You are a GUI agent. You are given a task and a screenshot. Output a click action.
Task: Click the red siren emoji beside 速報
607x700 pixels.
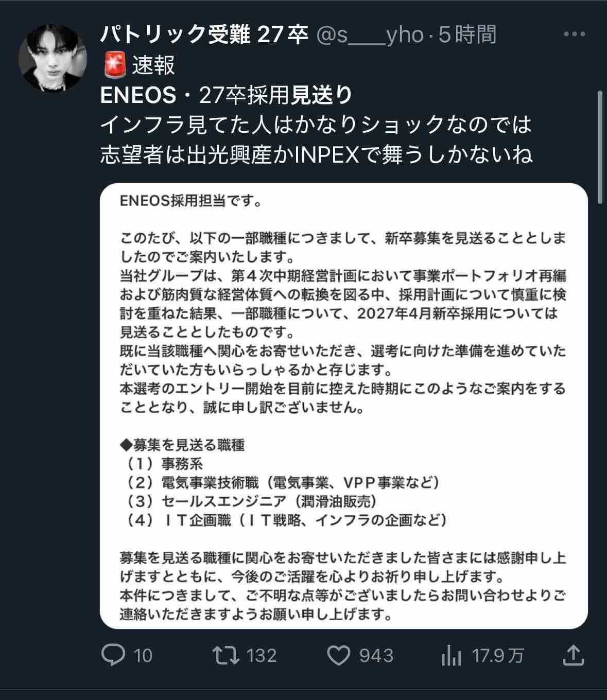pyautogui.click(x=114, y=65)
